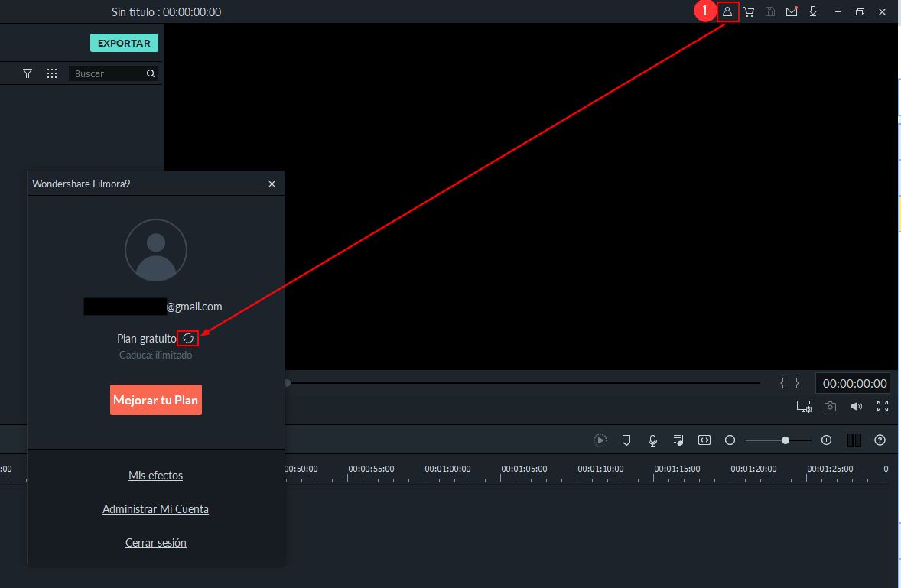Zoom out timeline with minus icon

730,440
